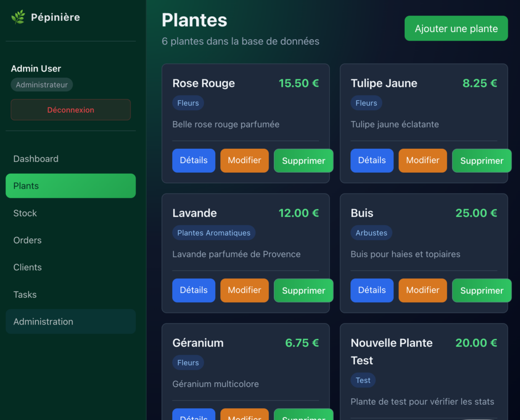Click the Tulipe Jaune card title
The height and width of the screenshot is (420, 520).
384,83
